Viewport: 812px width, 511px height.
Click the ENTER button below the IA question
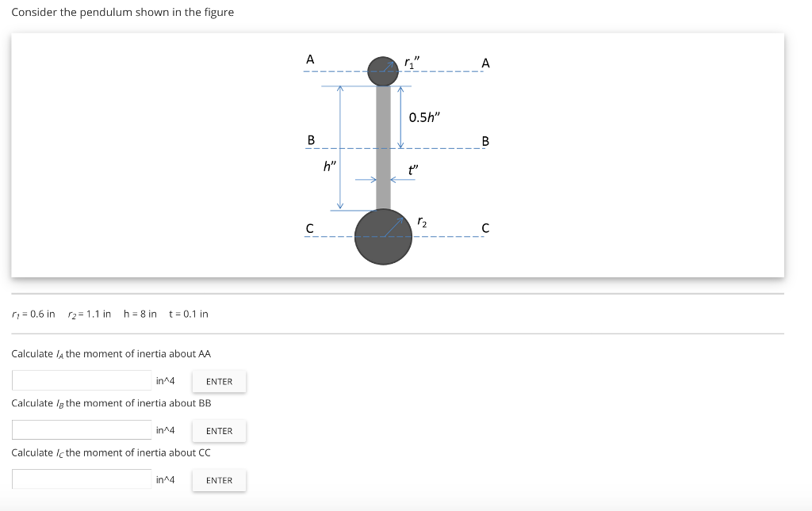(x=219, y=381)
